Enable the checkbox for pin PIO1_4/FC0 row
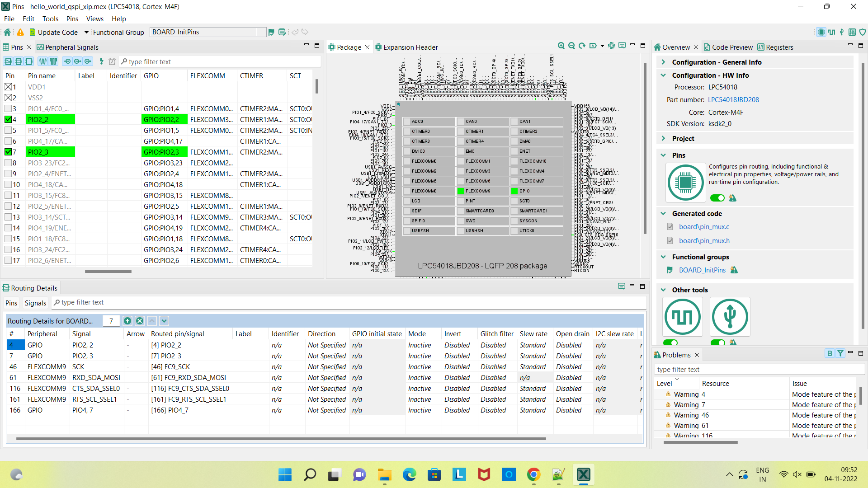The height and width of the screenshot is (488, 868). coord(9,108)
